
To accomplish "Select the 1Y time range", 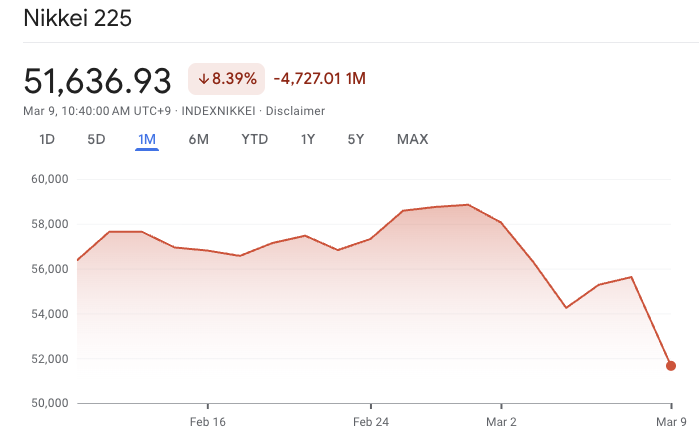I will [308, 139].
